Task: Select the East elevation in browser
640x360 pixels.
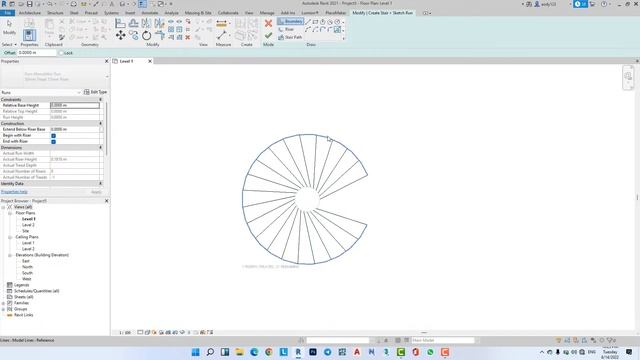Action: pyautogui.click(x=26, y=261)
